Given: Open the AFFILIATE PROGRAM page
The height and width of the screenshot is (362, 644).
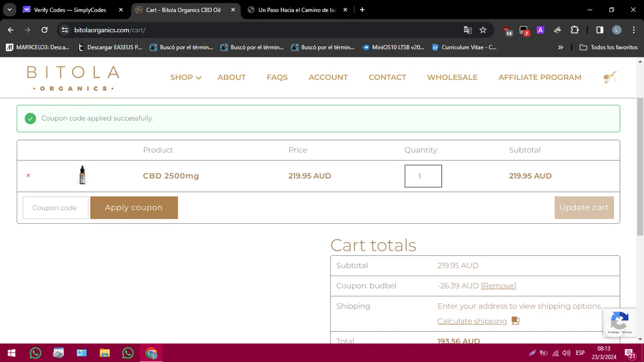Looking at the screenshot, I should (540, 77).
